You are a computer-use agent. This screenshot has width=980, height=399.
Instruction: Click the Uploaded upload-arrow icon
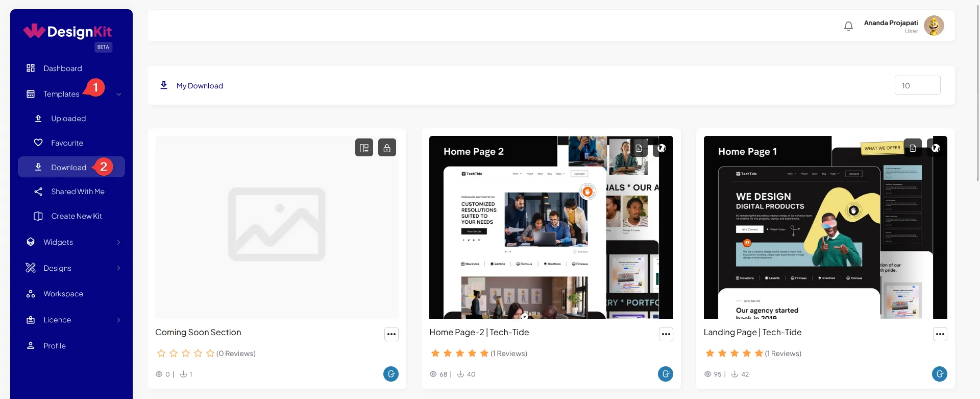[x=38, y=119]
